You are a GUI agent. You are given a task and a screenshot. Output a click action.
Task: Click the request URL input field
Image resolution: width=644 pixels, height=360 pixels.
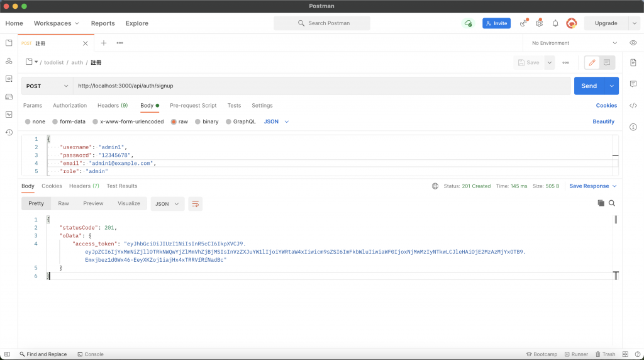321,86
